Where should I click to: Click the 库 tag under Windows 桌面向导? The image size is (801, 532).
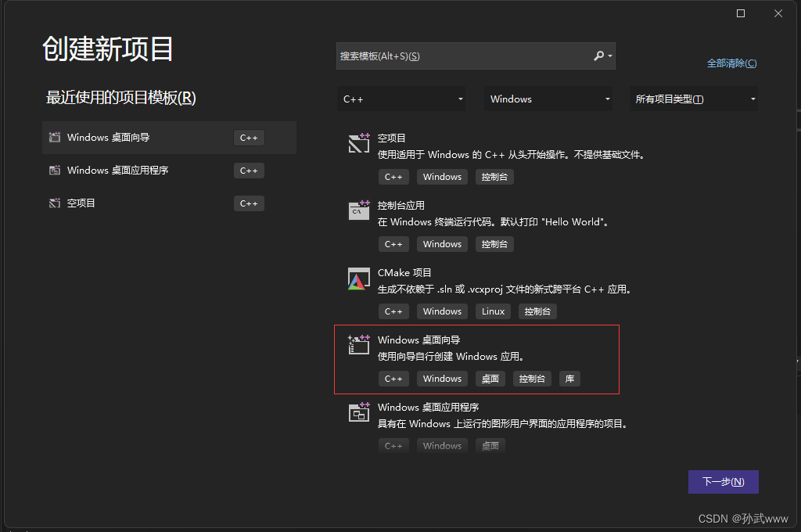click(x=569, y=379)
